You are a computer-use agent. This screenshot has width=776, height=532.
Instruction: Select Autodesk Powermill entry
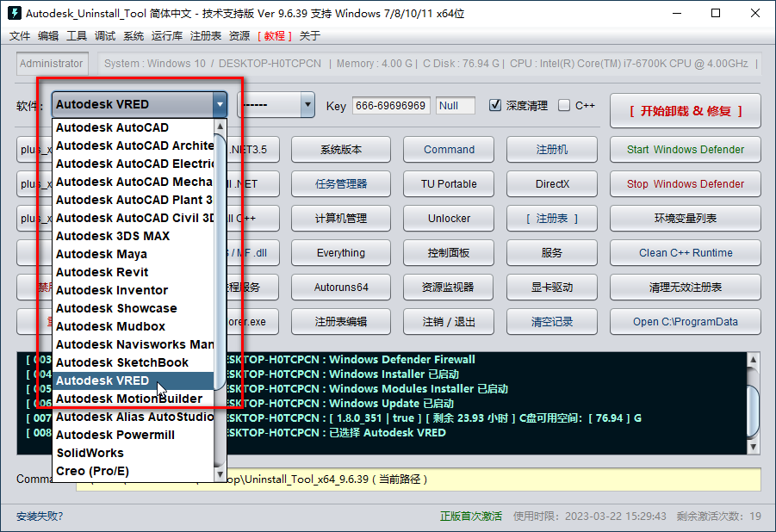(x=133, y=435)
